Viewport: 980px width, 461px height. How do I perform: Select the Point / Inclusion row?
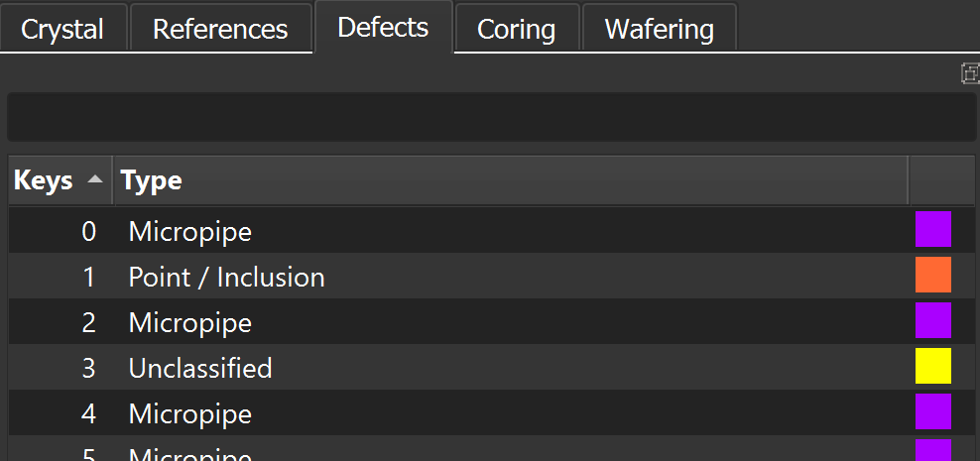click(491, 276)
